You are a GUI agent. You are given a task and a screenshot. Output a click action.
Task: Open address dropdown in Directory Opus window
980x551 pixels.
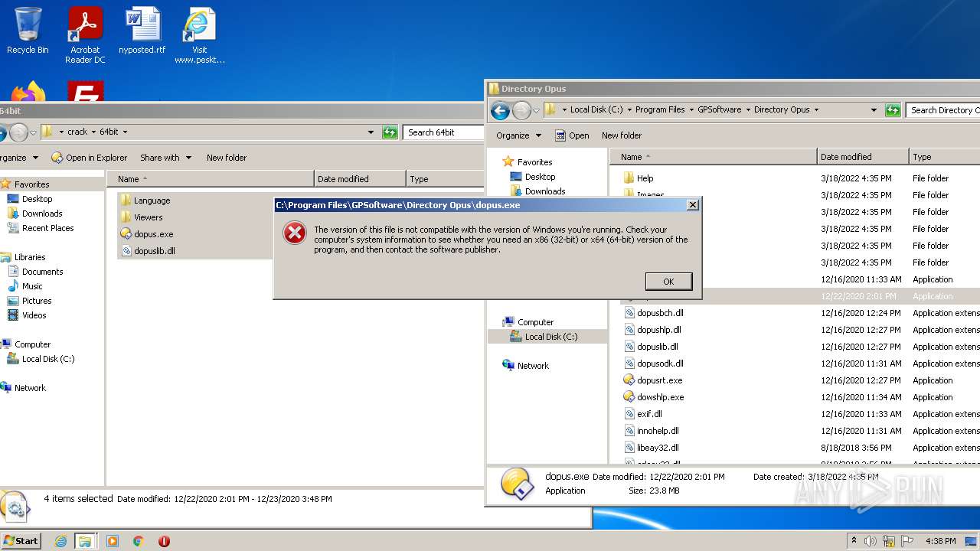click(874, 110)
